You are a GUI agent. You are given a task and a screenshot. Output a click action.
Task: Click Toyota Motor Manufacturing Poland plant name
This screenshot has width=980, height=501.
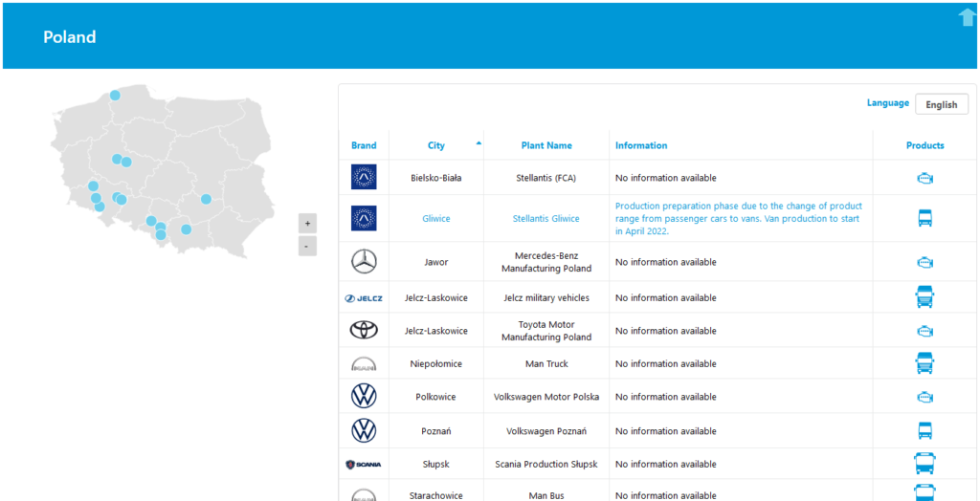pos(546,331)
